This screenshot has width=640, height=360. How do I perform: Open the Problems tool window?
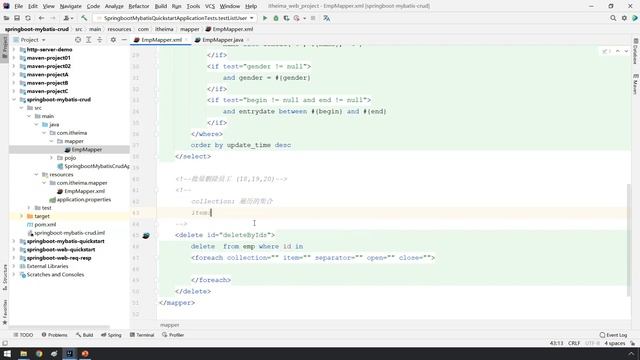(x=54, y=335)
